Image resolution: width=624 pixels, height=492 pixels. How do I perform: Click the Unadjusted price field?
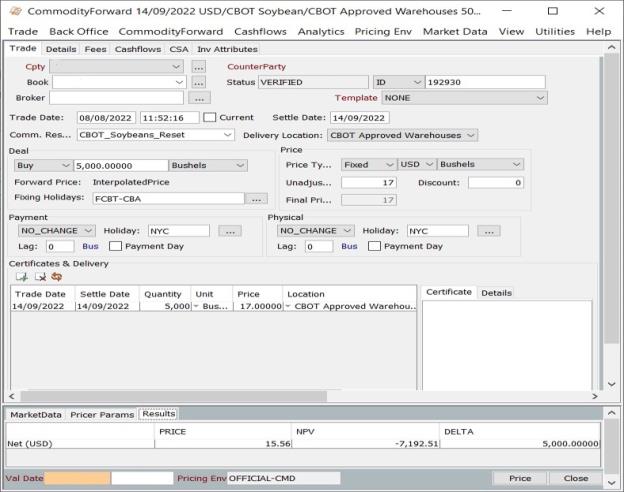click(369, 183)
